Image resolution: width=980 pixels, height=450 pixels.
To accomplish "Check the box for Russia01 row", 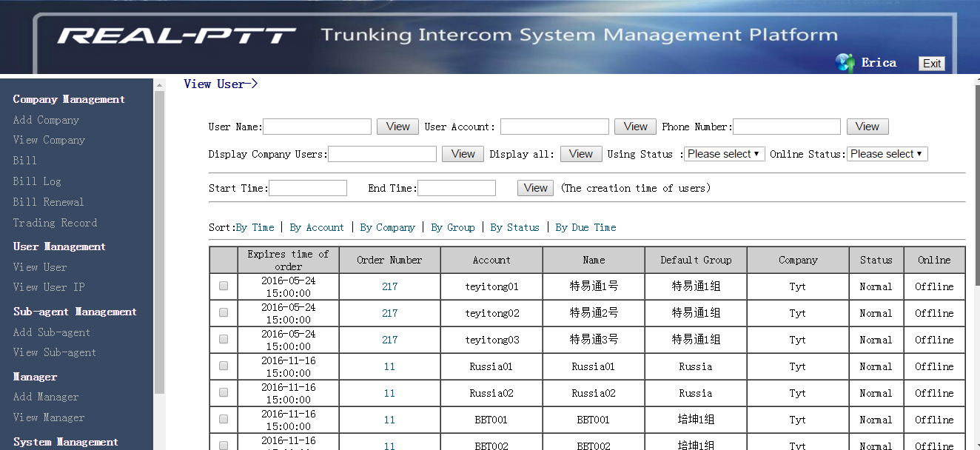I will pyautogui.click(x=224, y=366).
